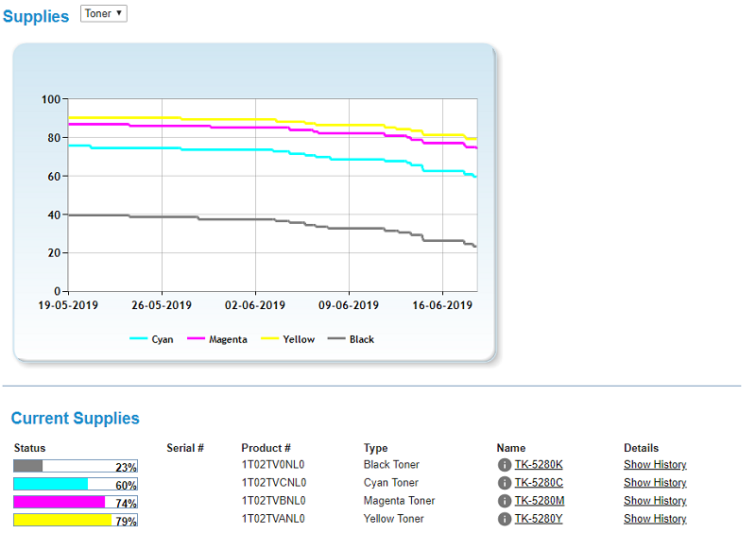Open the TK-5280Y product link
The image size is (756, 533).
[539, 519]
